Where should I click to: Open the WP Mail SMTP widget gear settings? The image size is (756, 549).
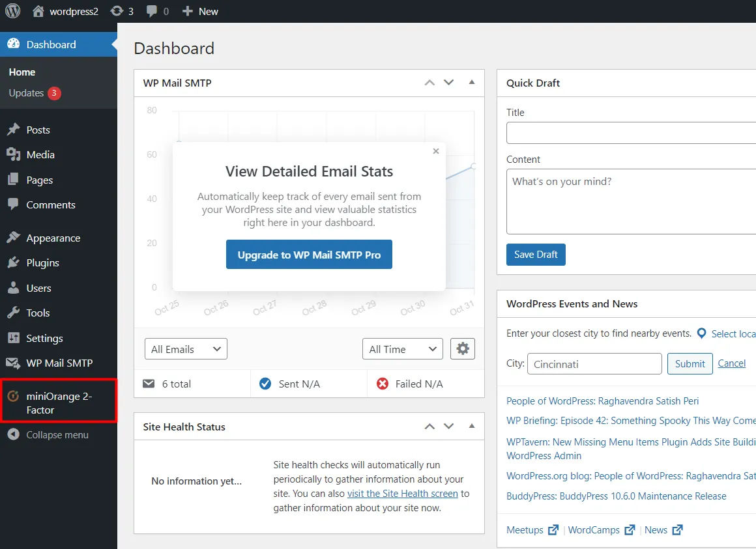(462, 348)
